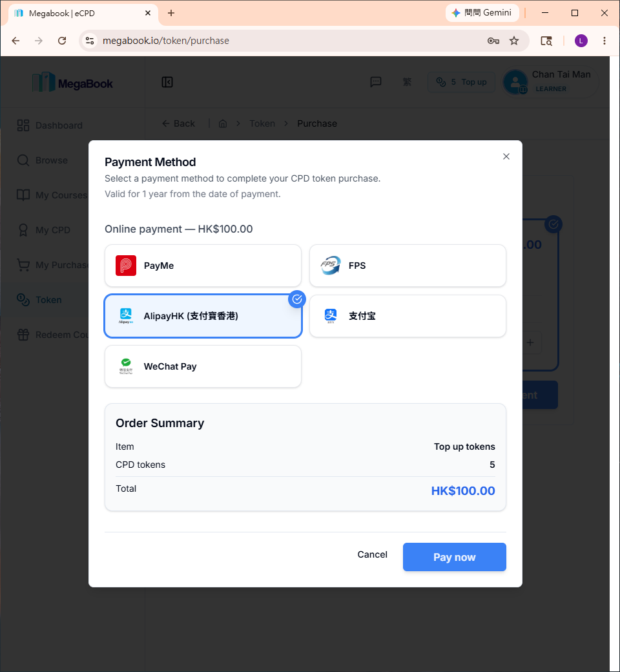Image resolution: width=620 pixels, height=672 pixels.
Task: Go to My Purchases sidebar item
Action: 52,265
